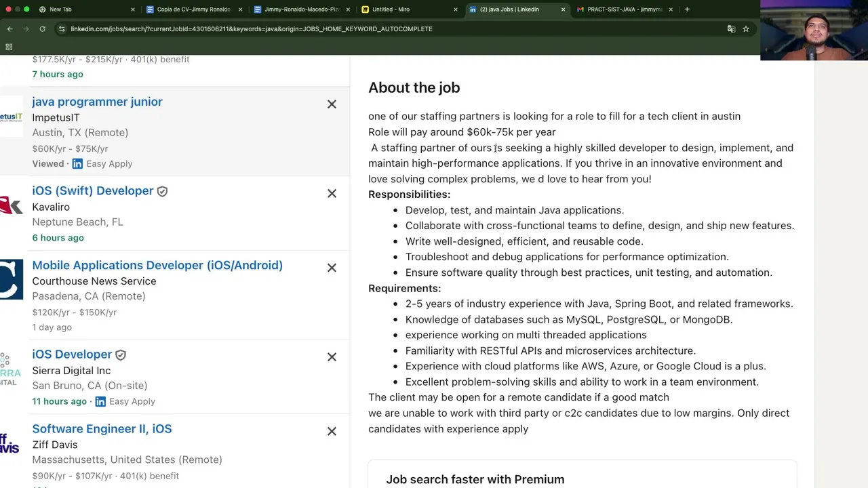Click the browser back arrow

(9, 29)
